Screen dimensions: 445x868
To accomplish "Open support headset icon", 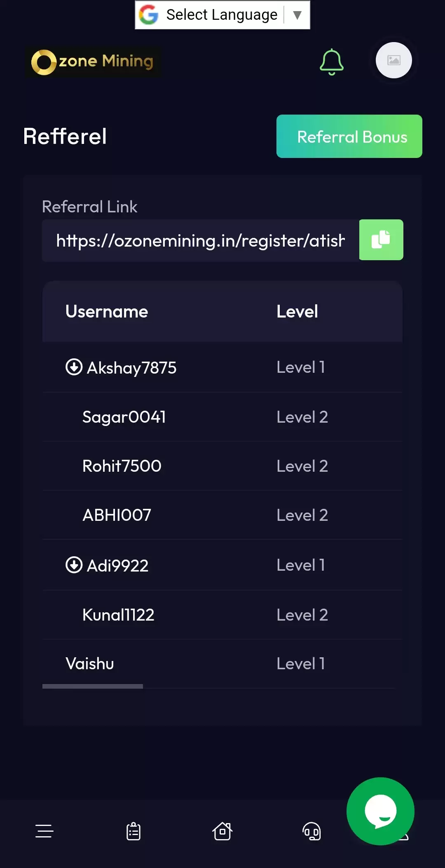I will point(311,831).
